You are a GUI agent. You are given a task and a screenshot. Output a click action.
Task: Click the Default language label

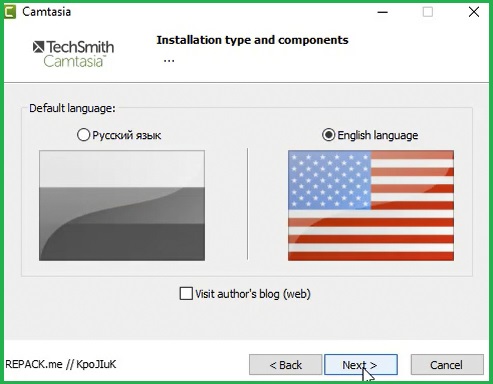pos(72,108)
